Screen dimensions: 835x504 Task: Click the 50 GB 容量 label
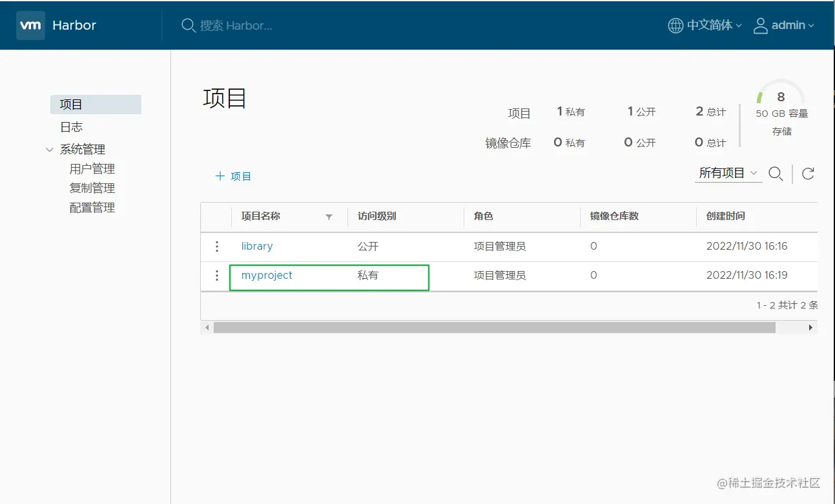tap(782, 114)
